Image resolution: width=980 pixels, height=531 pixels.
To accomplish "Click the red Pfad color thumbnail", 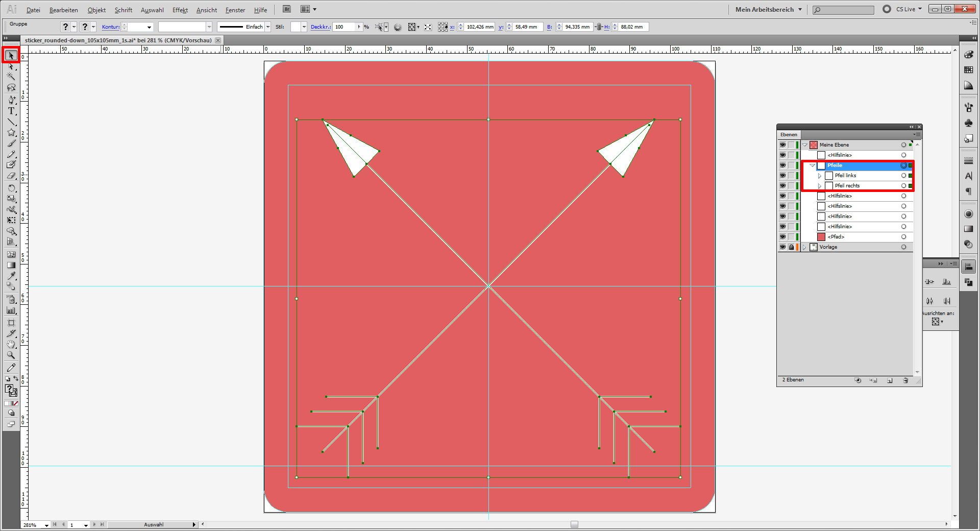I will point(821,237).
